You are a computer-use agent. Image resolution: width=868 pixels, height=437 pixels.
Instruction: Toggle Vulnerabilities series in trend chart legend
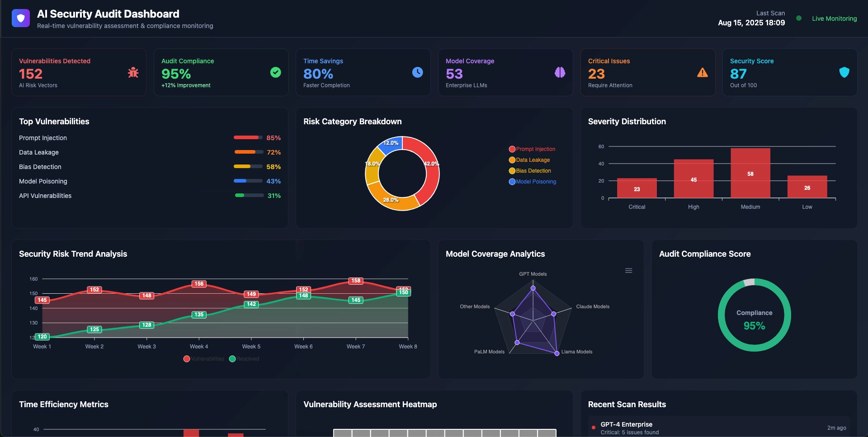click(x=203, y=358)
